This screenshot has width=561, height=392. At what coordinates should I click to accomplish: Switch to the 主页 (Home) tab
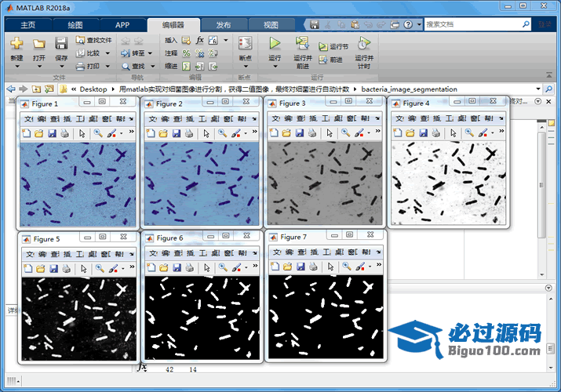click(x=28, y=25)
